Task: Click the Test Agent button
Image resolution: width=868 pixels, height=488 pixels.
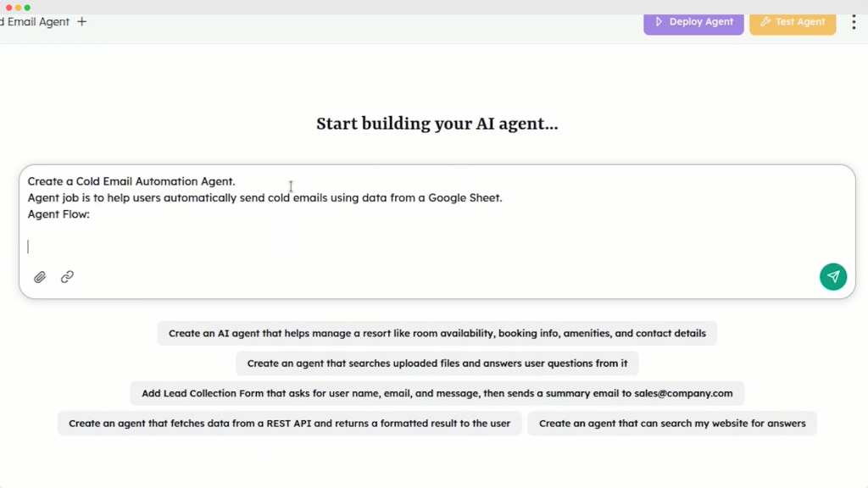Action: click(793, 22)
